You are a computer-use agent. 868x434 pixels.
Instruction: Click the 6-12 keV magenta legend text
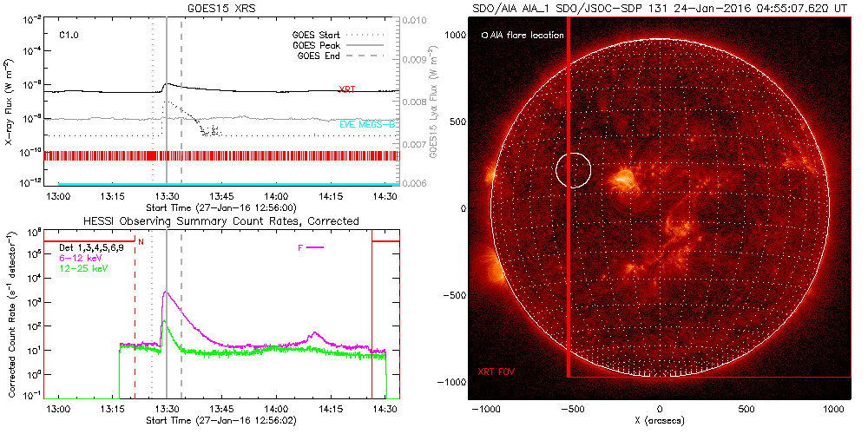click(x=84, y=259)
